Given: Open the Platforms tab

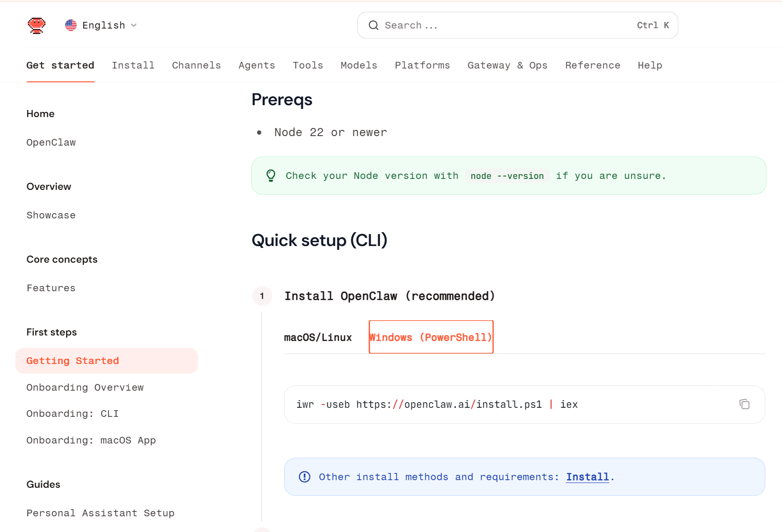Looking at the screenshot, I should (x=423, y=65).
